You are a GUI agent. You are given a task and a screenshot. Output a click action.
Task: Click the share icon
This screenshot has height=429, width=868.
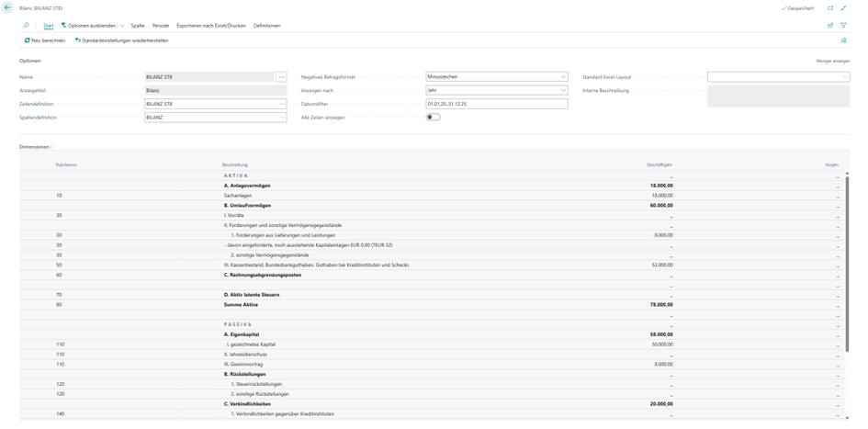tap(830, 26)
